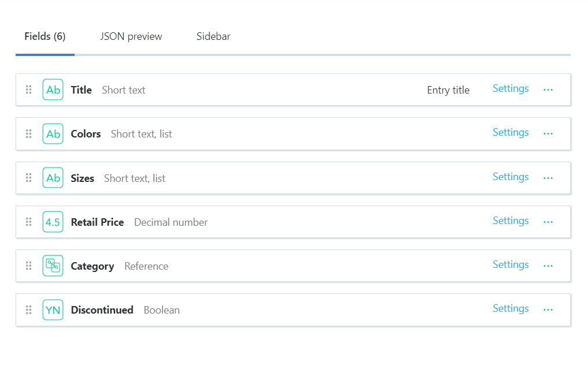This screenshot has width=588, height=384.
Task: Open Settings for the Sizes field
Action: [x=511, y=177]
